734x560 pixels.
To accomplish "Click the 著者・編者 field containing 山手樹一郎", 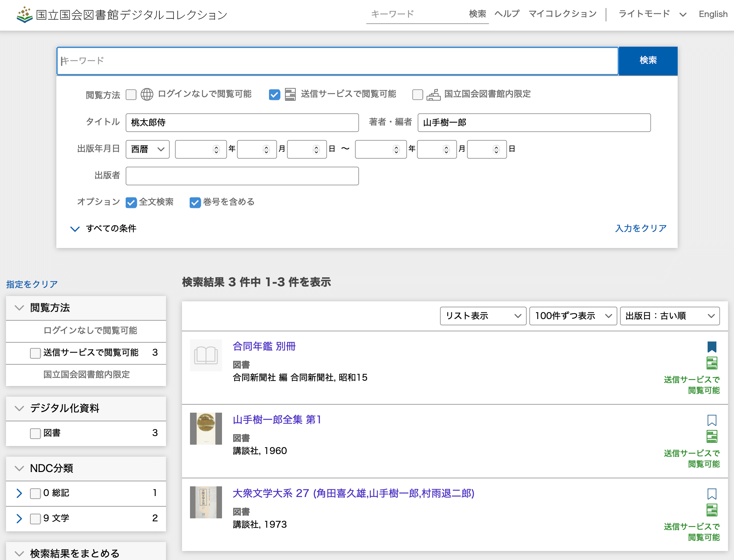I will click(x=534, y=123).
